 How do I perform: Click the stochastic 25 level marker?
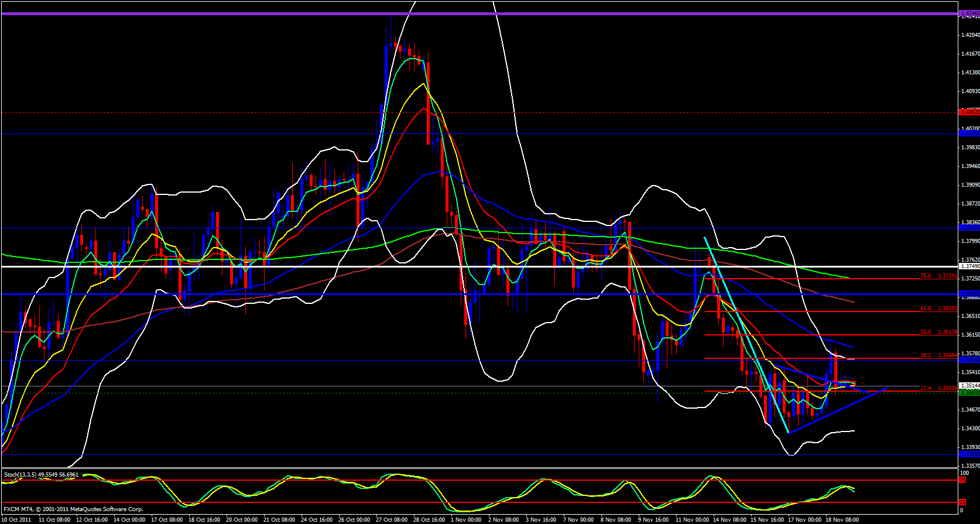click(x=962, y=502)
